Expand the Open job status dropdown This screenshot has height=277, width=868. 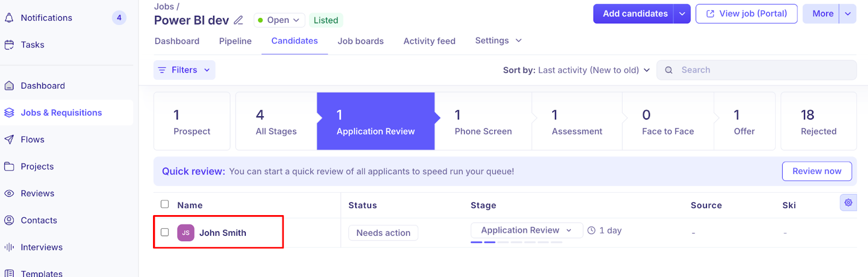[279, 21]
